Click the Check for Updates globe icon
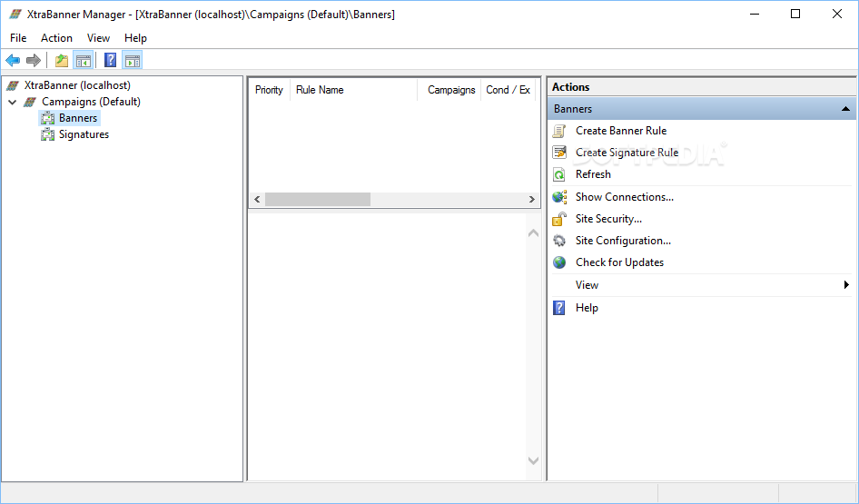 click(559, 262)
